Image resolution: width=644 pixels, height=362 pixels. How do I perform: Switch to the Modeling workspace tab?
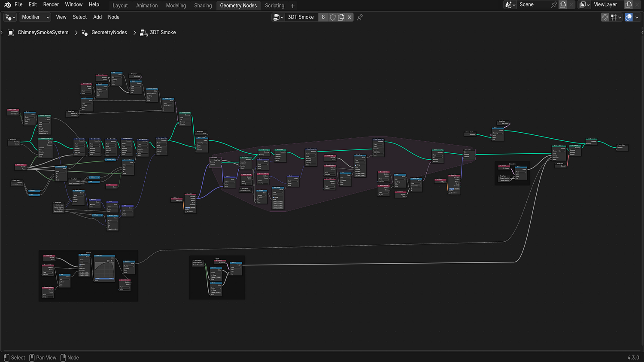tap(176, 6)
